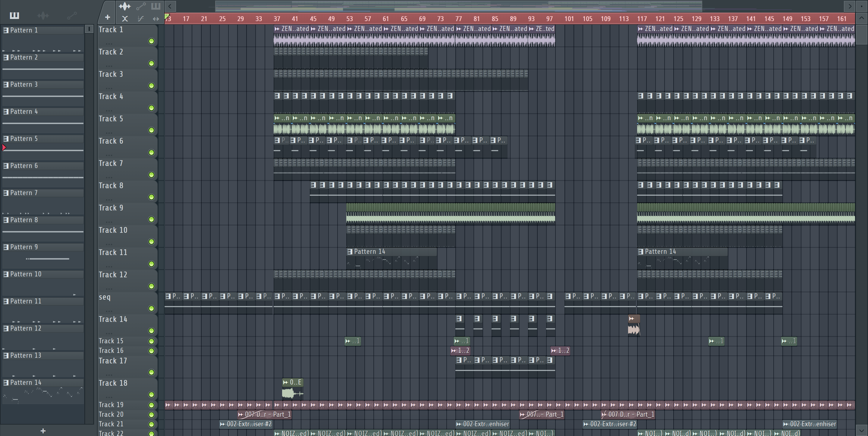Viewport: 868px width, 436px height.
Task: Open first ..1 clip menu on Track 15
Action: tap(348, 341)
